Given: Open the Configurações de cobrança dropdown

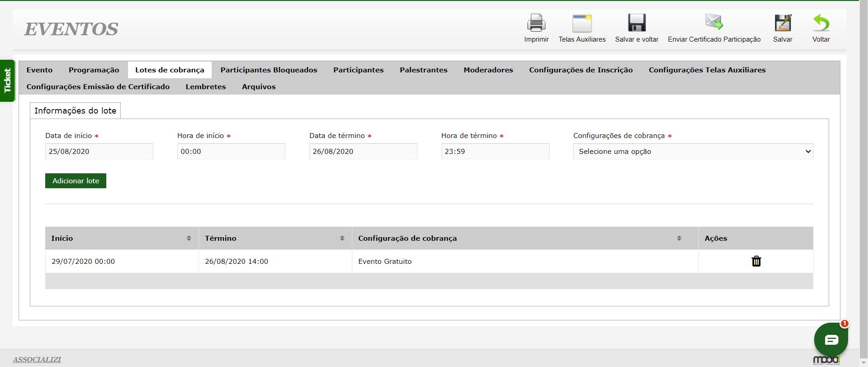Looking at the screenshot, I should pyautogui.click(x=693, y=152).
